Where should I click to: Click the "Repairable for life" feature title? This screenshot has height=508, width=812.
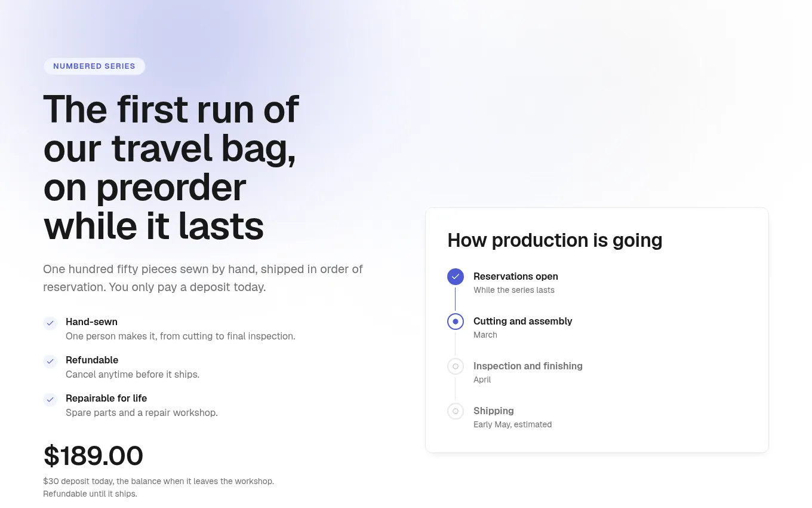[106, 398]
